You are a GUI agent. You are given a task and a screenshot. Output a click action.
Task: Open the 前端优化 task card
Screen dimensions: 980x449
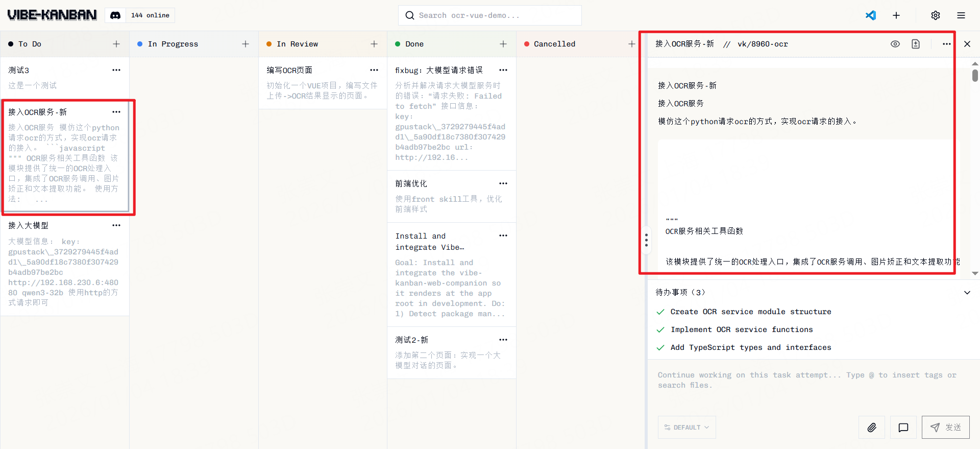(452, 196)
